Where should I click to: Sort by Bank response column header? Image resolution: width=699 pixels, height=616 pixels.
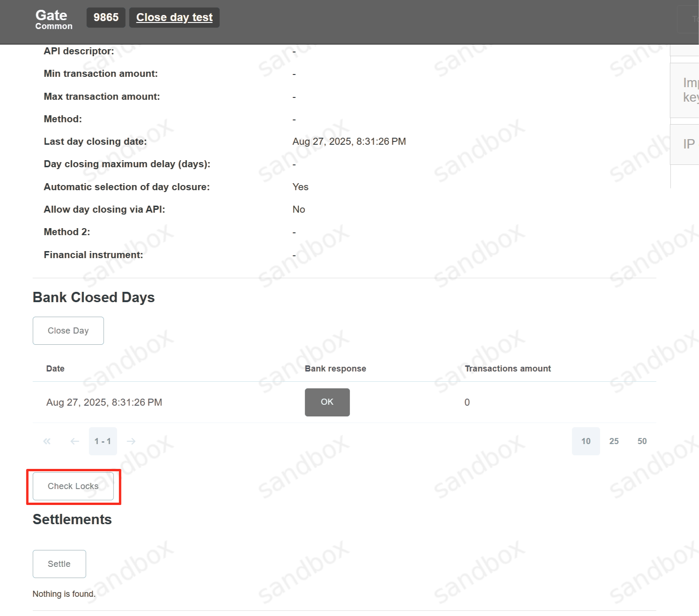[335, 369]
